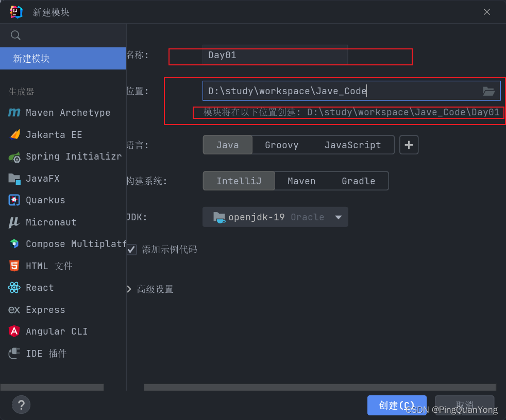
Task: Click the Spring Initializr leaf icon
Action: [14, 156]
